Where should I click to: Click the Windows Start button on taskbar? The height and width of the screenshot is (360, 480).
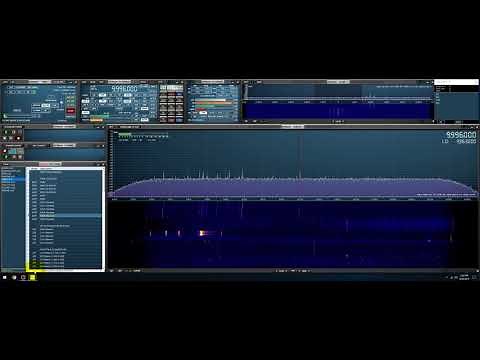(5, 277)
